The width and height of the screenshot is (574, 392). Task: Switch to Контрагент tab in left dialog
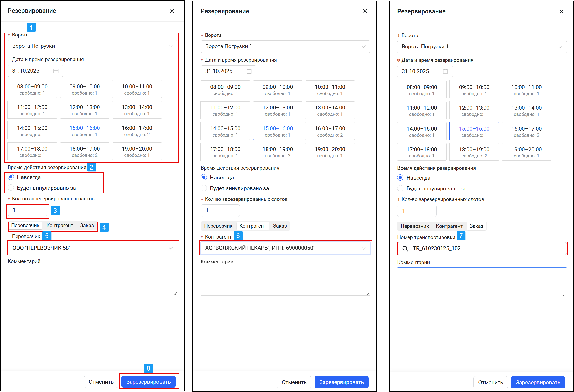(60, 226)
